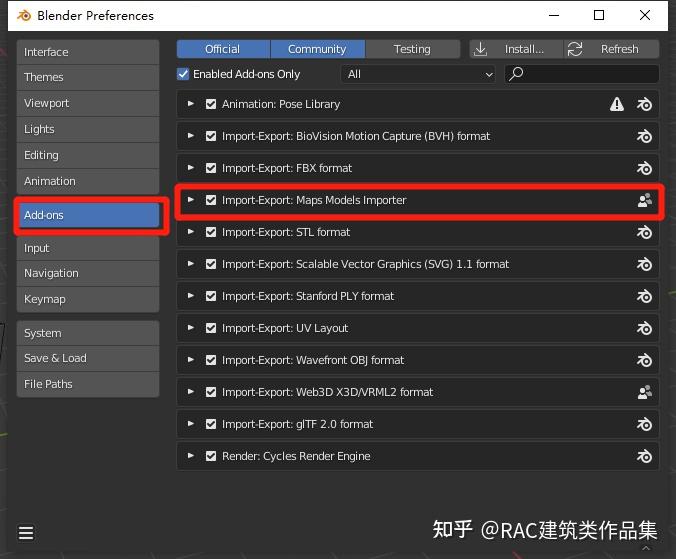The height and width of the screenshot is (559, 676).
Task: Select the Add-ons section
Action: (89, 215)
